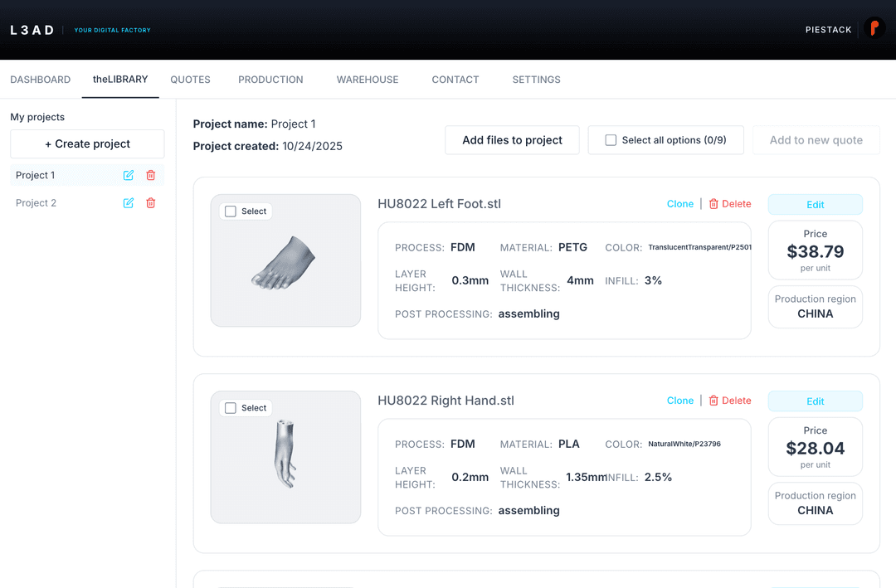This screenshot has height=588, width=896.
Task: Enable Select all options checkbox
Action: (x=611, y=139)
